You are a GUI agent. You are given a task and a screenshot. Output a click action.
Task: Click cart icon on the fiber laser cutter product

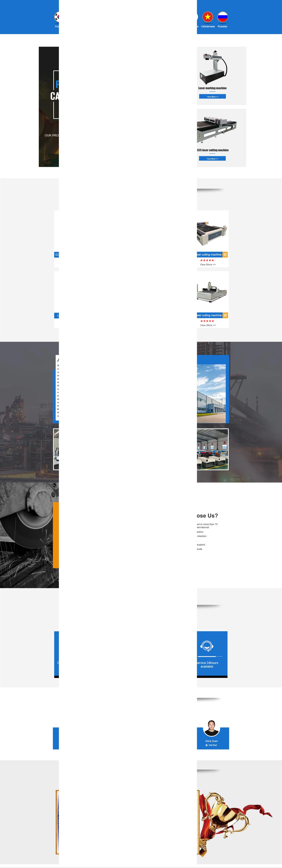coord(225,315)
